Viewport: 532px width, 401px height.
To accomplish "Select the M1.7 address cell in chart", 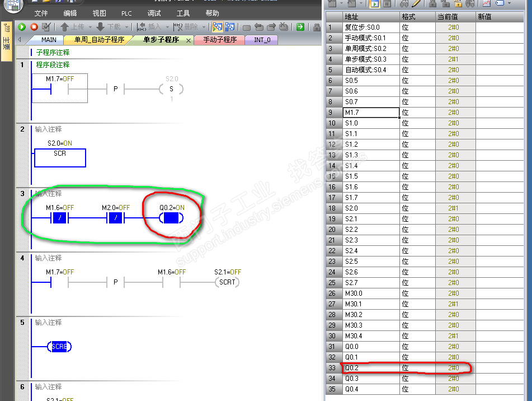I will [371, 113].
